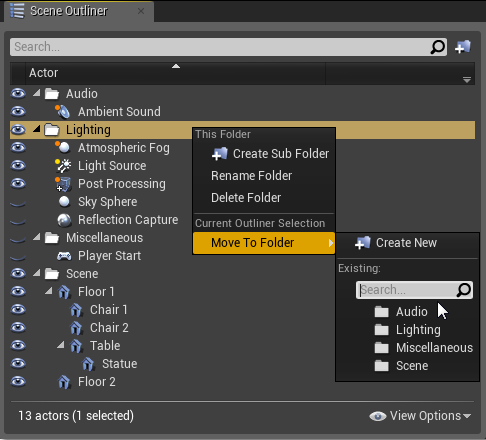Click magnifier icon in submenu search box

[x=464, y=290]
